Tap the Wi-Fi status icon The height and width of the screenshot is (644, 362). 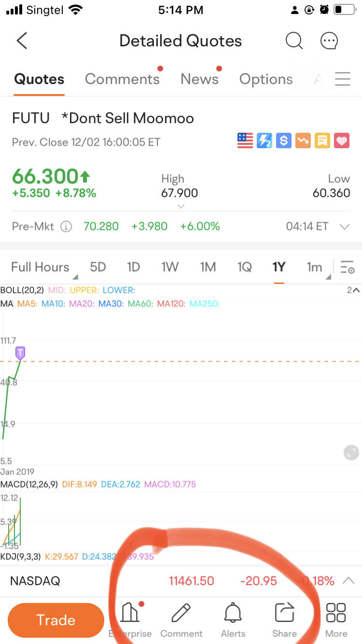tap(76, 10)
